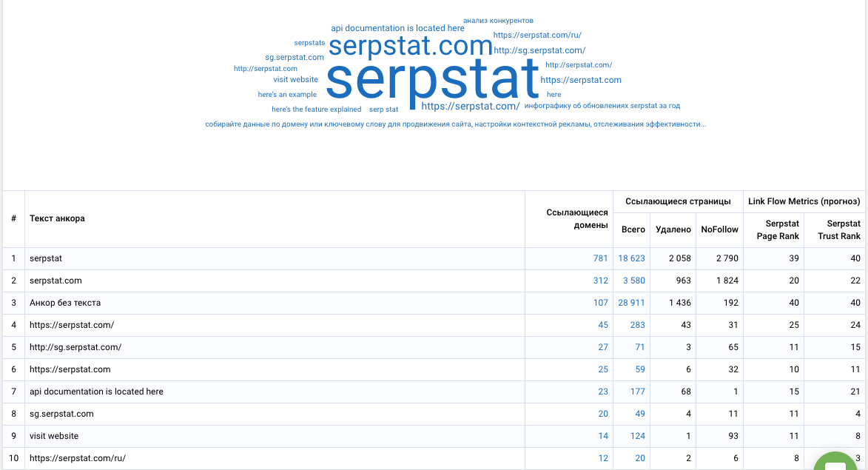Click 'инфографику об обновлениях serpstat за год' anchor

[602, 105]
